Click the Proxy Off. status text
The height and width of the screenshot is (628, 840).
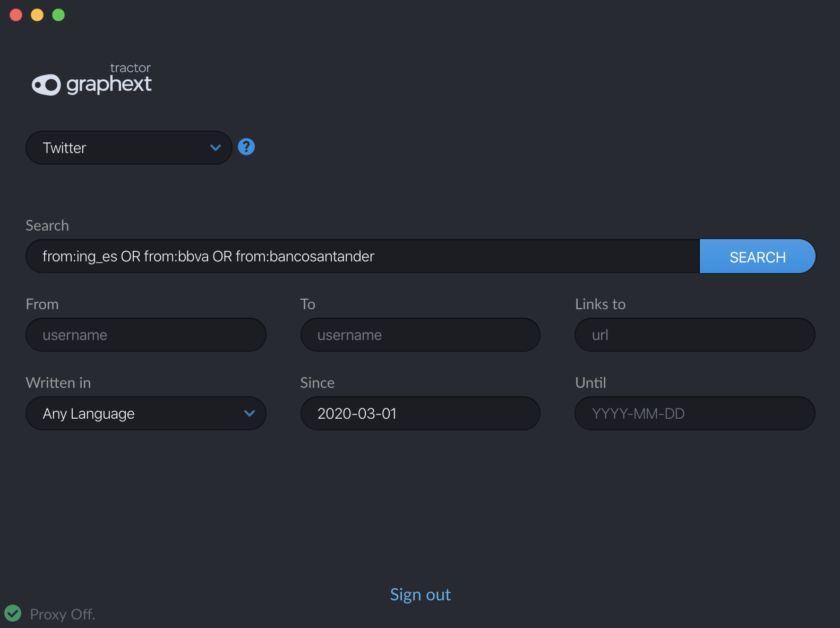point(63,614)
